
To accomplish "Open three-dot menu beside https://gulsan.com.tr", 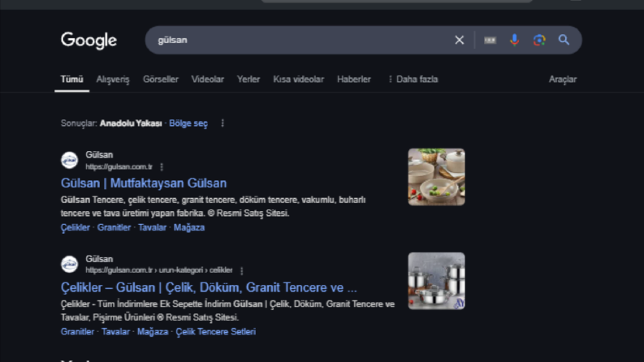I will click(x=162, y=166).
